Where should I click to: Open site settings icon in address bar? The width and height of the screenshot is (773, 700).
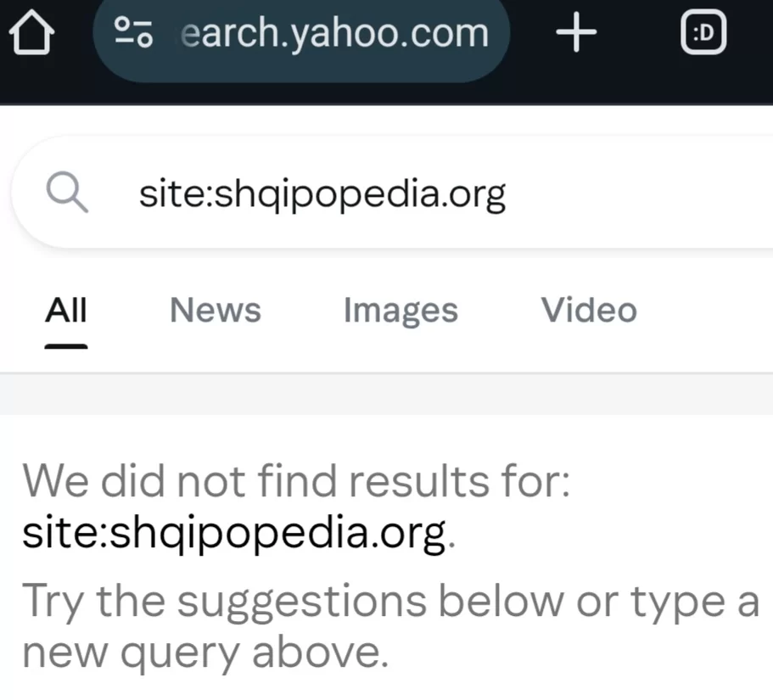pyautogui.click(x=134, y=32)
